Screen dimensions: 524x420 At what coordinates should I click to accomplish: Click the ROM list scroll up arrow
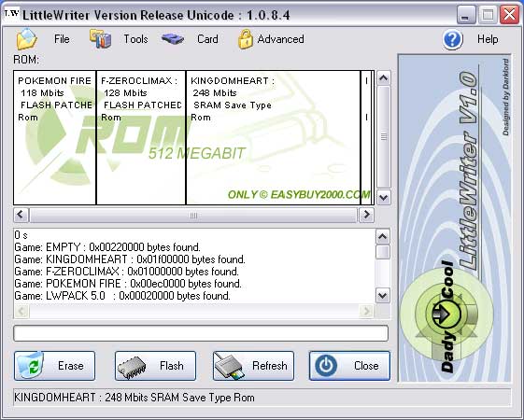click(383, 78)
